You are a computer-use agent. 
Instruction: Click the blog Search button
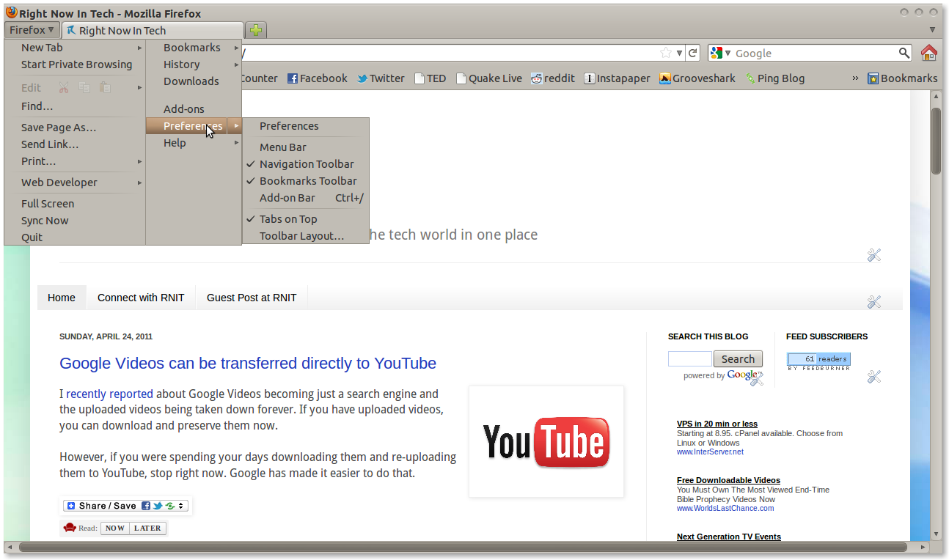click(738, 359)
